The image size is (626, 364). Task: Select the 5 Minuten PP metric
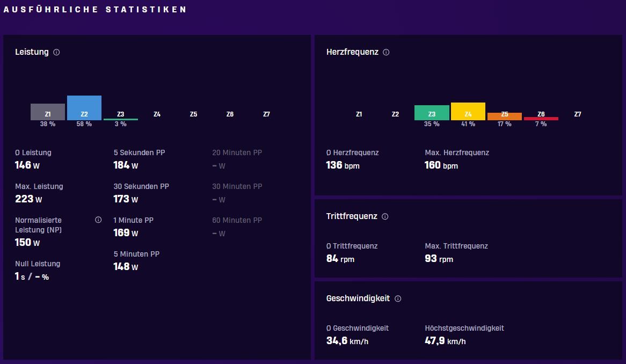tap(136, 260)
